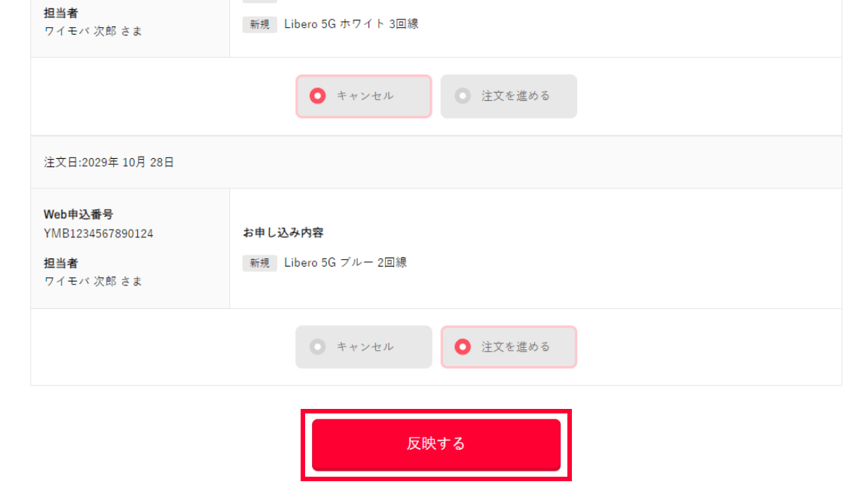This screenshot has height=488, width=868.
Task: Click the red radio dot in the ブルー order row
Action: [x=463, y=347]
